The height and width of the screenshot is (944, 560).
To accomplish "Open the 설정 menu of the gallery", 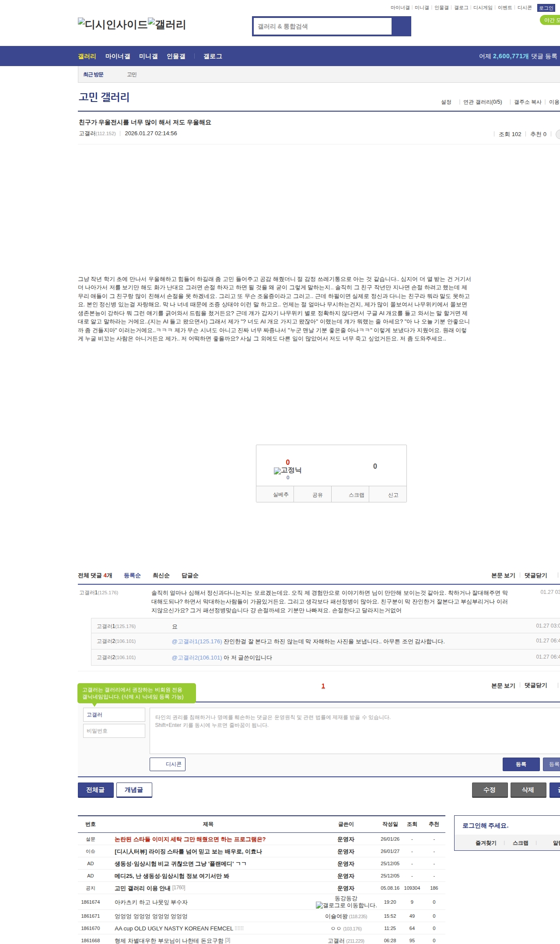I will (446, 102).
